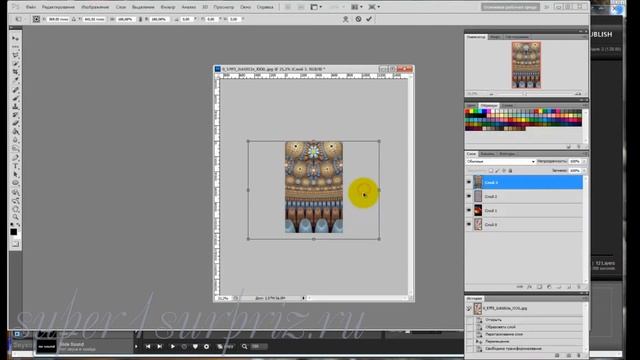Viewport: 640px width, 360px height.
Task: Select the Quick Selection tool
Action: tap(16, 64)
